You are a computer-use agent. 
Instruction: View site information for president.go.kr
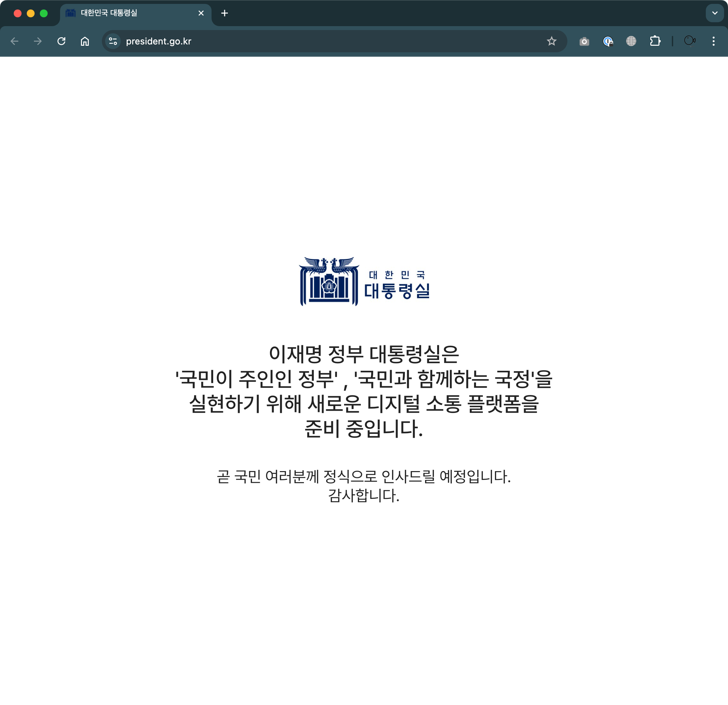[113, 41]
